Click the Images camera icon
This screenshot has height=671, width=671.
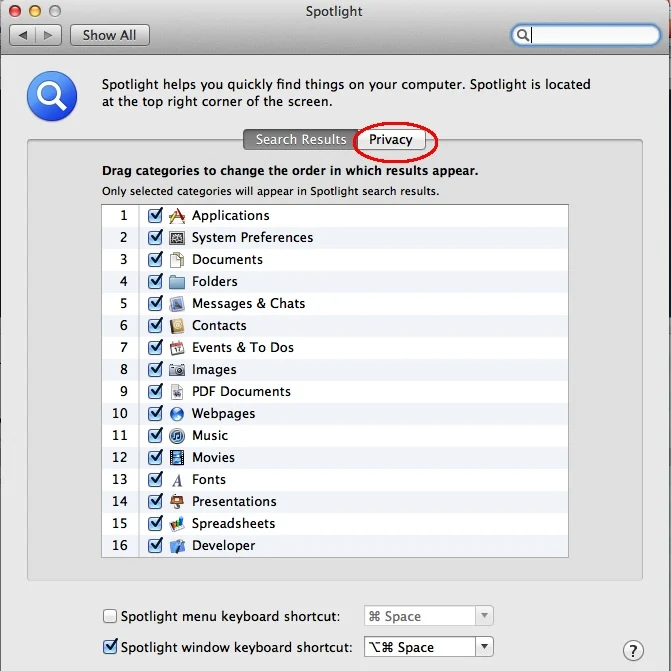pos(177,370)
